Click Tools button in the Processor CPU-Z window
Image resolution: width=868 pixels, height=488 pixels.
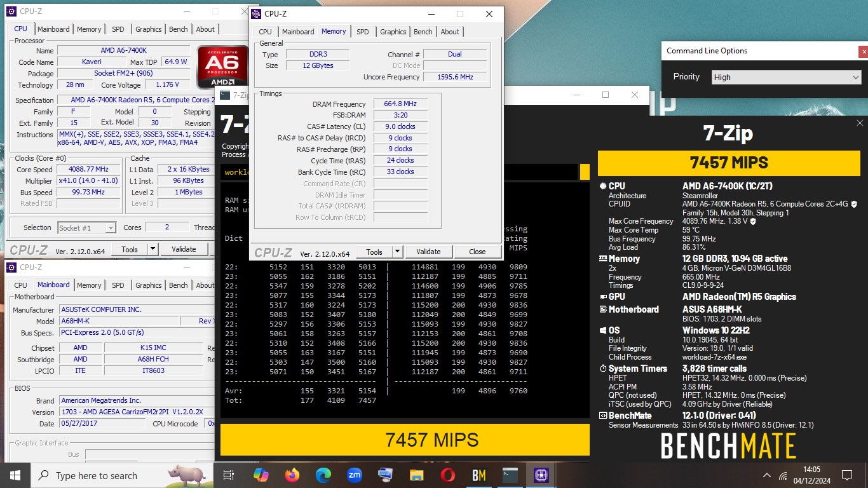130,249
